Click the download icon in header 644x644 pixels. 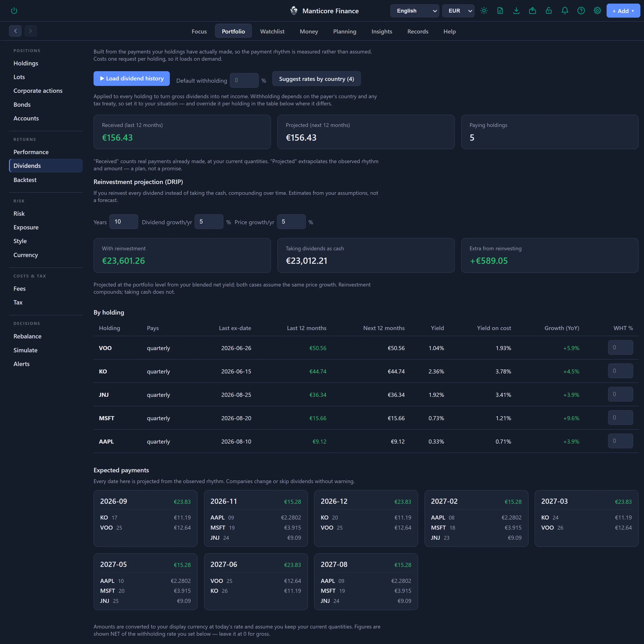pos(516,11)
